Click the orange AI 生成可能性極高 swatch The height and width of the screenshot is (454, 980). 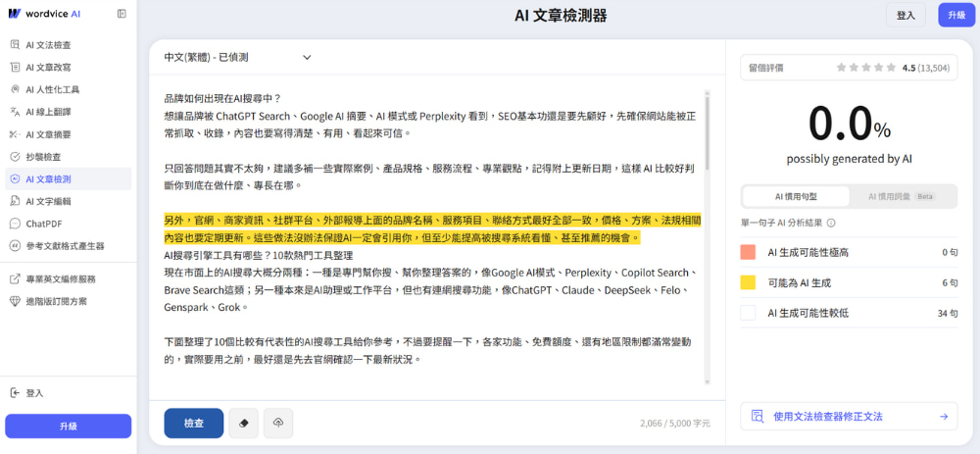748,252
